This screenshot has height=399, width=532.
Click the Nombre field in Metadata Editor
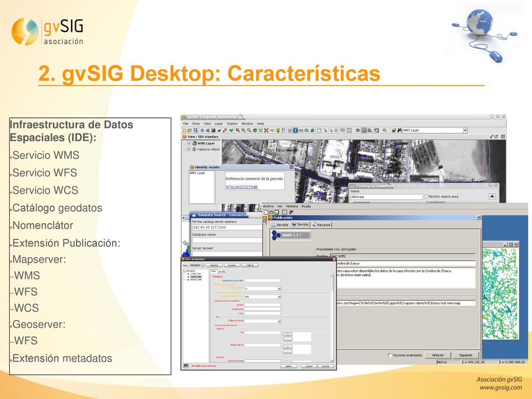262,305
